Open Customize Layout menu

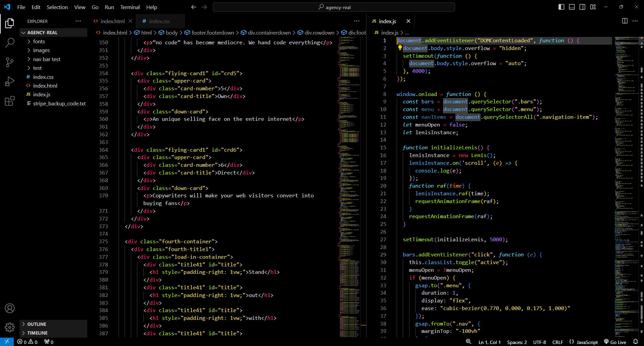(593, 7)
